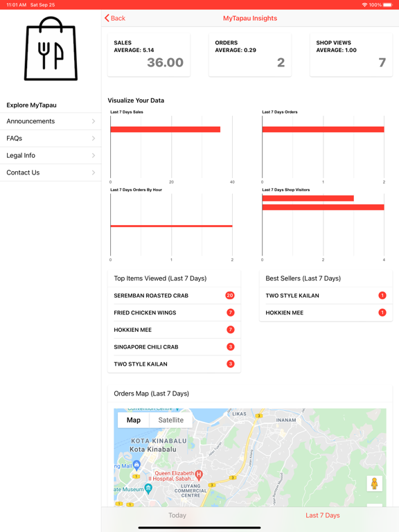The width and height of the screenshot is (399, 532).
Task: Open the FAQs row
Action: pyautogui.click(x=51, y=139)
